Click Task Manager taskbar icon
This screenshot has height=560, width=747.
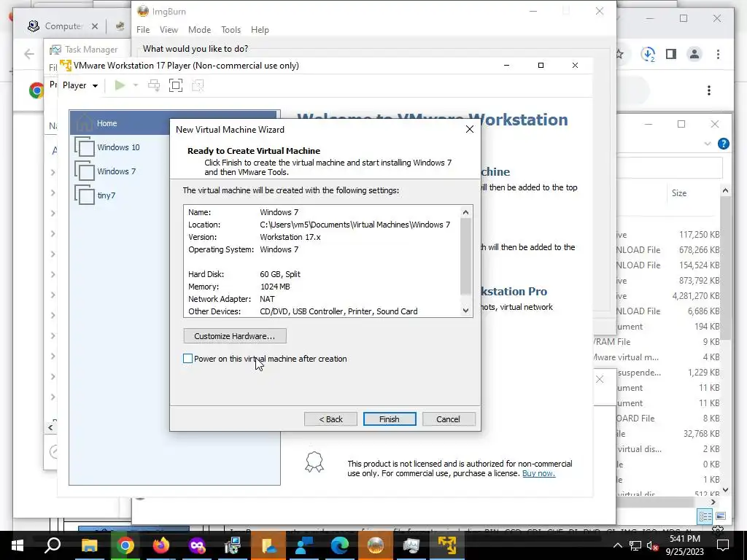point(411,545)
